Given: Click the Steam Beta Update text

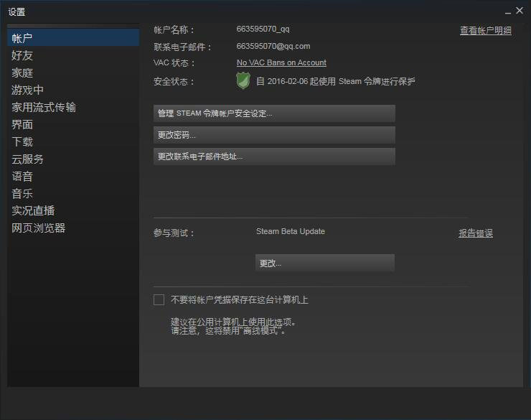Looking at the screenshot, I should (290, 231).
